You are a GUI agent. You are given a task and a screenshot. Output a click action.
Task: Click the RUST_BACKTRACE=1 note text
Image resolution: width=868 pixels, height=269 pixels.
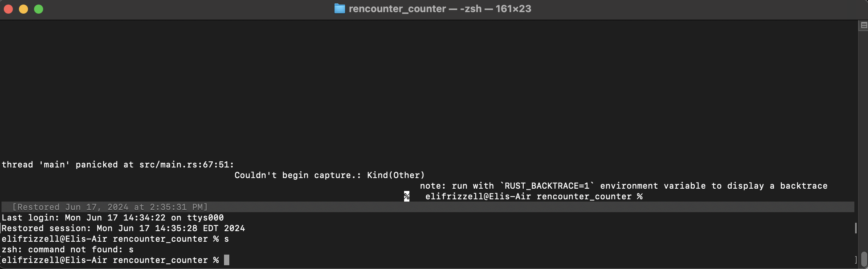pyautogui.click(x=624, y=186)
